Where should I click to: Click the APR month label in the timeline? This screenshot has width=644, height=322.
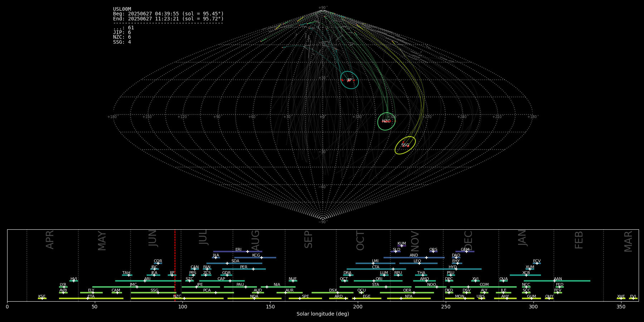(x=50, y=240)
